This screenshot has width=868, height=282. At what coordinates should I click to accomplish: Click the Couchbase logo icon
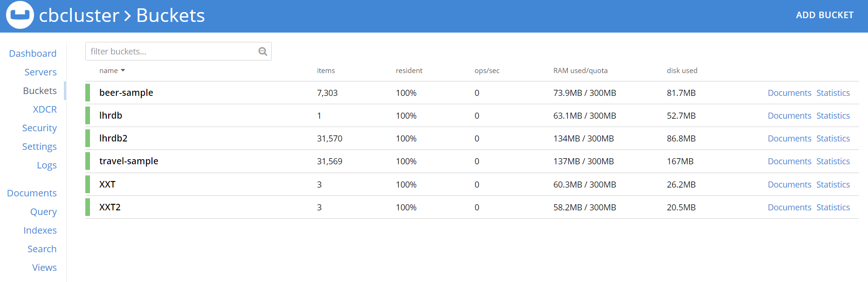[20, 15]
